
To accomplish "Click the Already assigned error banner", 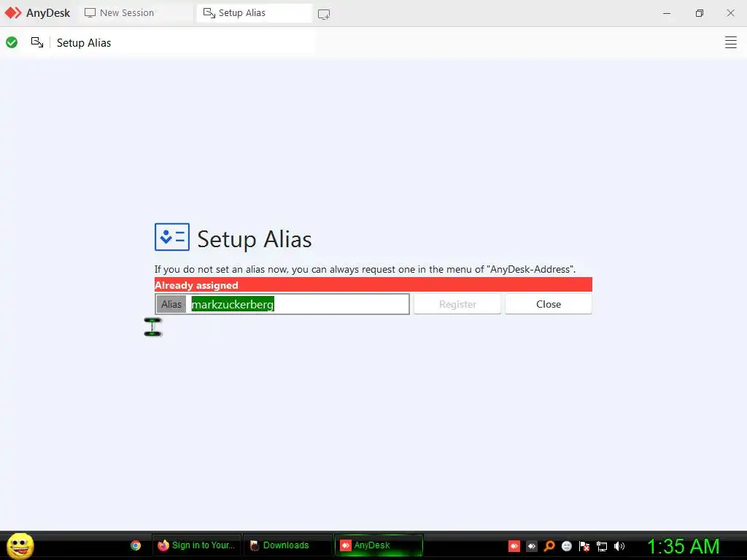I will pyautogui.click(x=373, y=285).
